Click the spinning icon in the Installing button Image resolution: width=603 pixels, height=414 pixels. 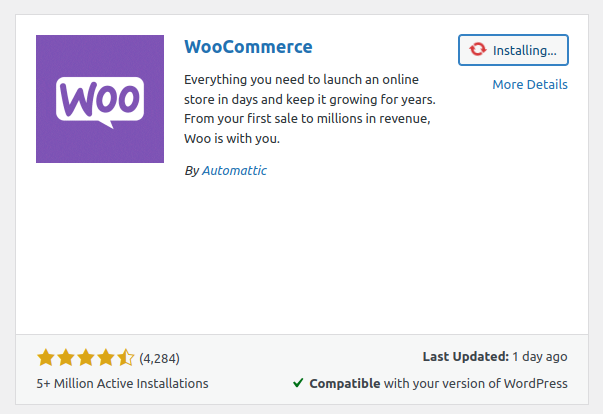pos(478,50)
